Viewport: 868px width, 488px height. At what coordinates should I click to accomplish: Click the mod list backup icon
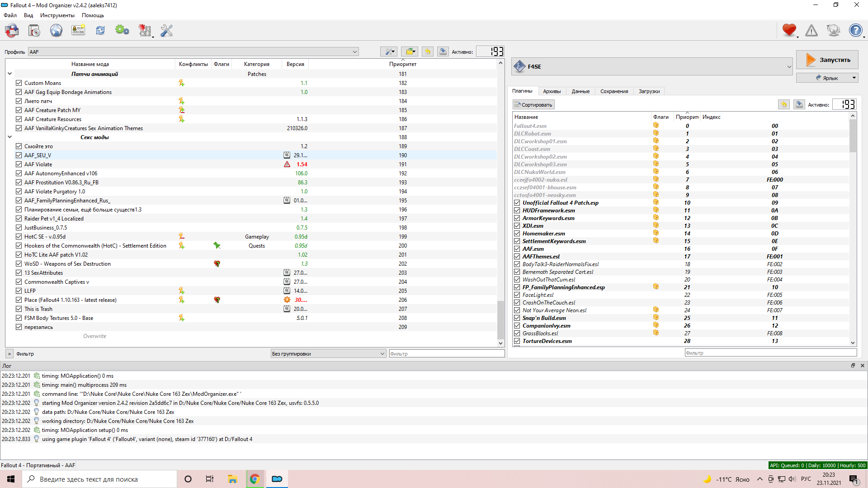pos(443,52)
